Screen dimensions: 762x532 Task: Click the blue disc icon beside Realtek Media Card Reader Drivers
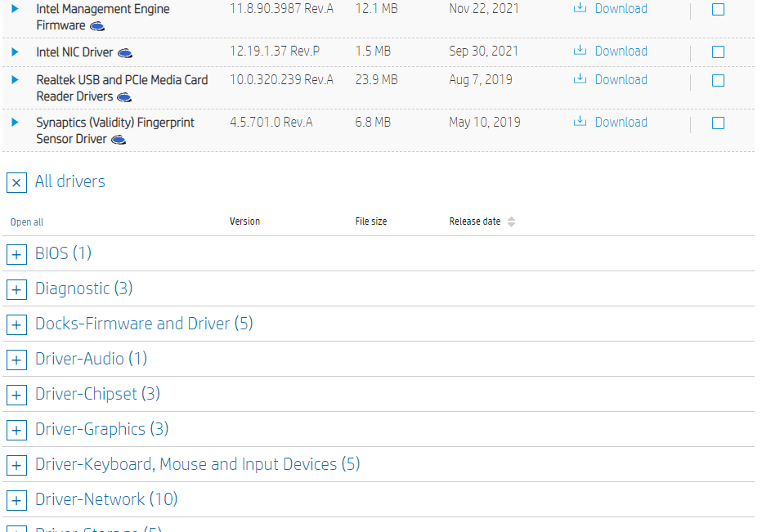124,97
